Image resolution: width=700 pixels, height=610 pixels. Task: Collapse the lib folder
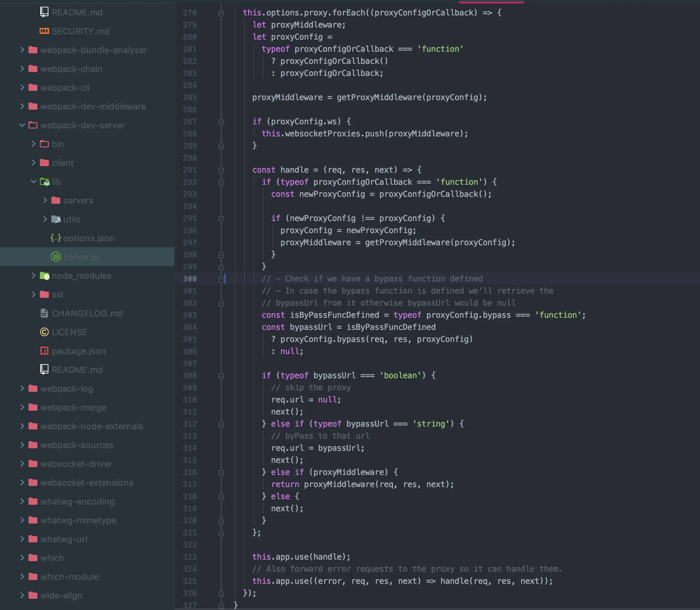33,181
